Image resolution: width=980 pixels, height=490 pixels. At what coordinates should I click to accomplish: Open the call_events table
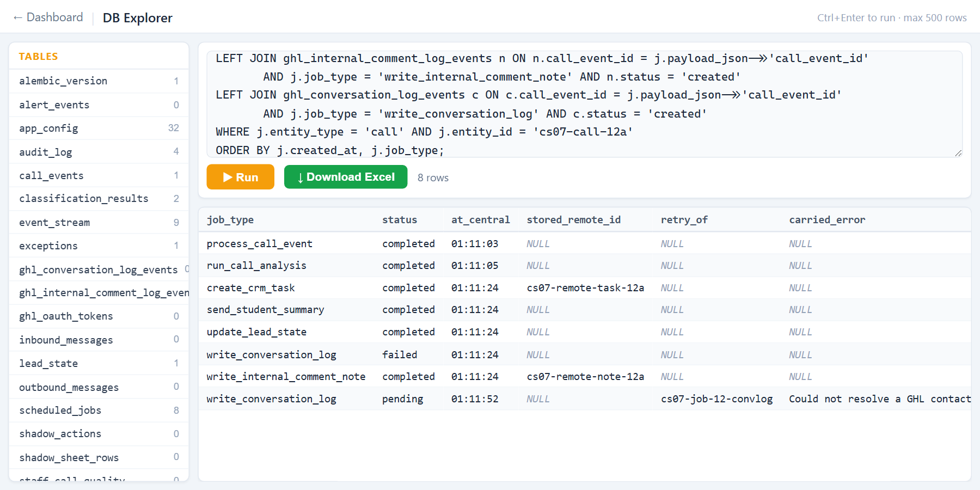click(x=99, y=175)
